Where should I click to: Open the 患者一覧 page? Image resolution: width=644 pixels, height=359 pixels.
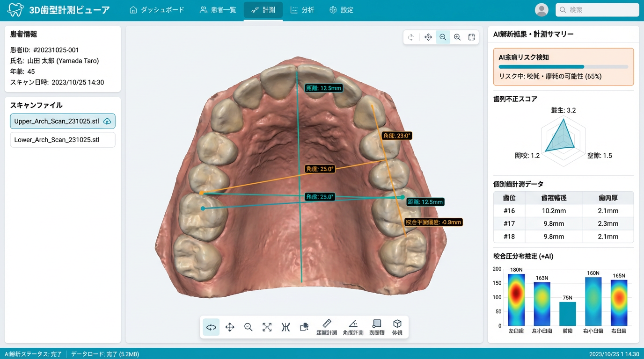tap(218, 9)
